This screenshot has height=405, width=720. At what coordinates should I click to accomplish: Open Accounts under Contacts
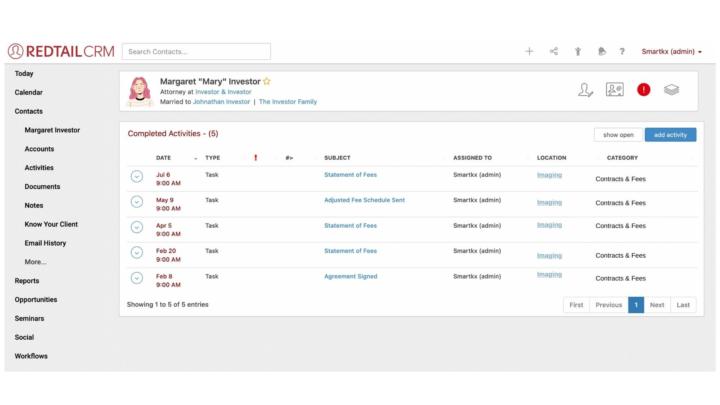point(39,149)
